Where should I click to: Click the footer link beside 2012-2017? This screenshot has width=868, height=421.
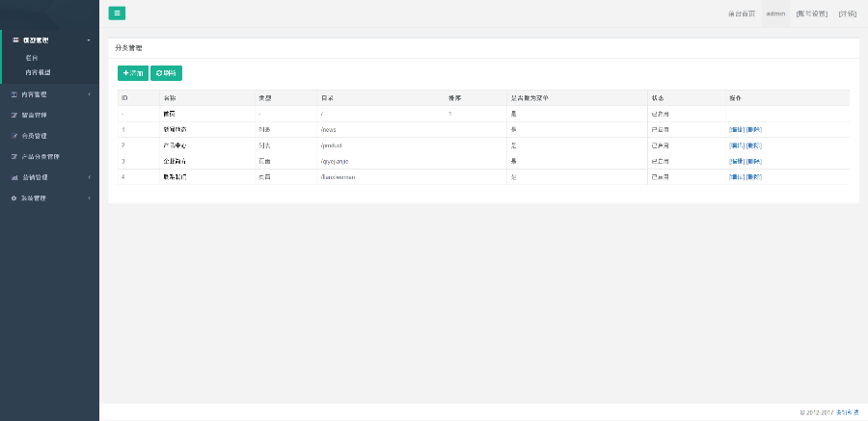(847, 412)
